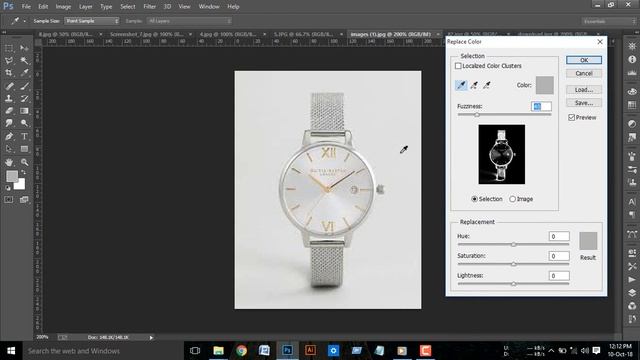Open the Layers panel icon

click(632, 293)
